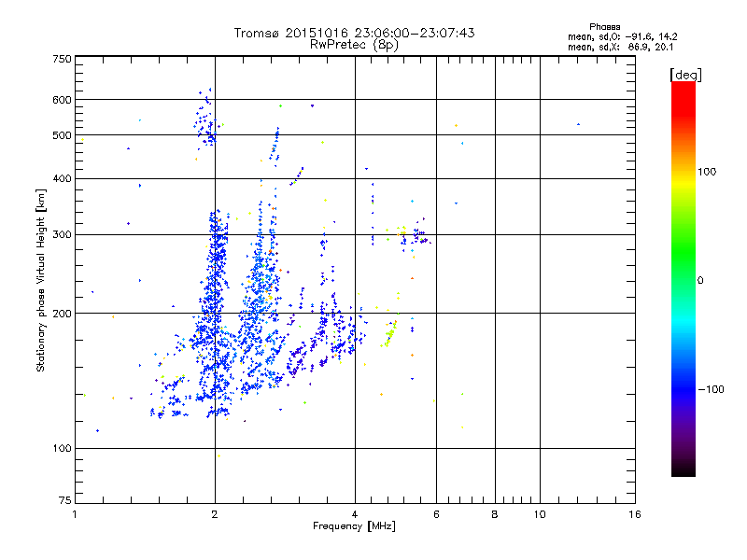747x560 pixels.
Task: Select the 'mean, sd,O: -91.6, 14.2' line
Action: tap(622, 36)
